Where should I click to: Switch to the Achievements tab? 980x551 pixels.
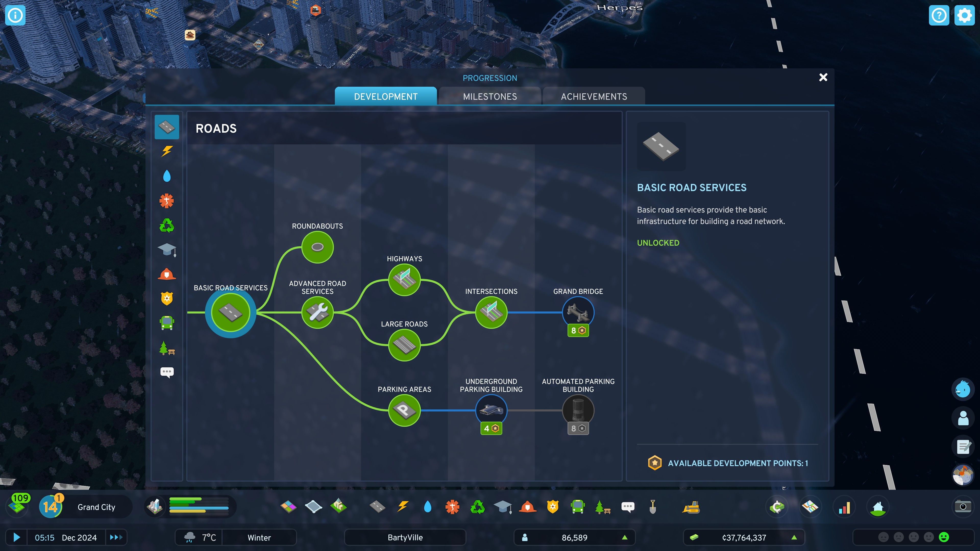(x=593, y=96)
